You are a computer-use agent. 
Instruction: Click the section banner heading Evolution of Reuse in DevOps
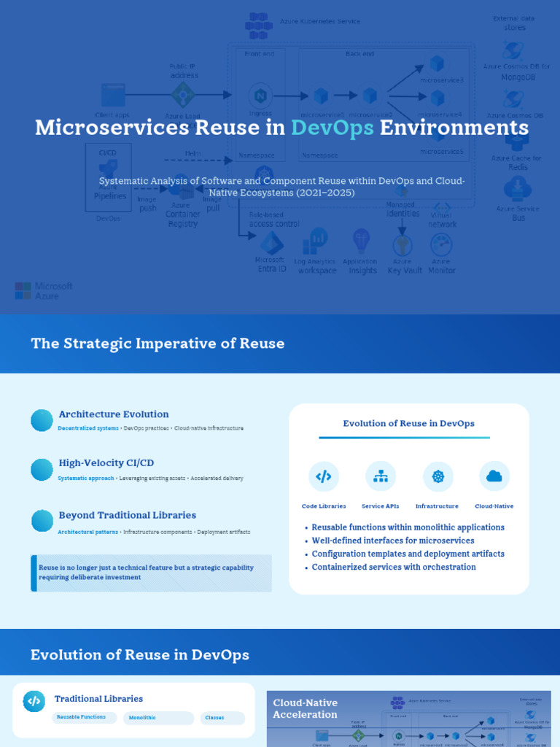point(140,655)
